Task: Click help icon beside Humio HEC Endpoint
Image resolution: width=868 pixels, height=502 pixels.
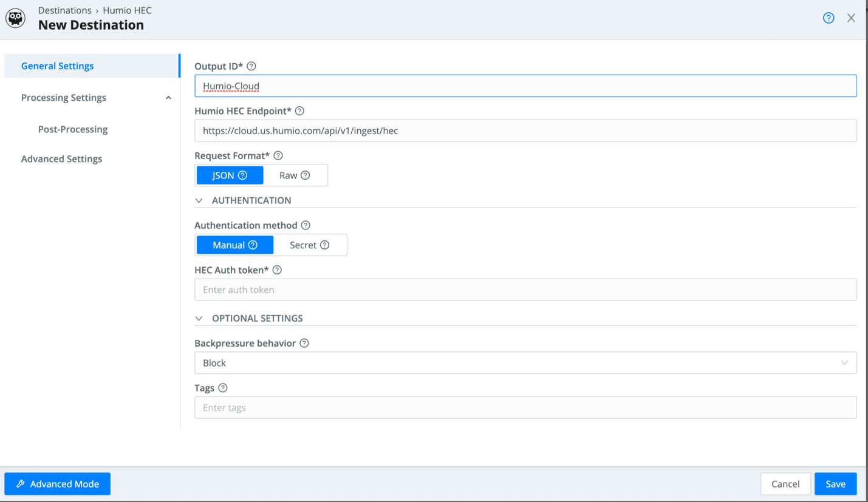Action: tap(299, 111)
